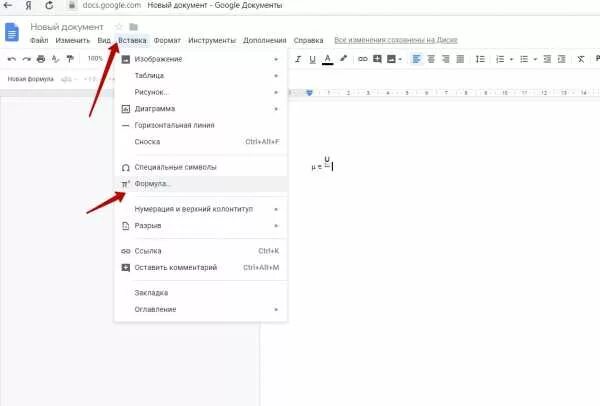Click the insert link toolbar icon
Viewport: 600px width, 406px height.
coord(362,59)
